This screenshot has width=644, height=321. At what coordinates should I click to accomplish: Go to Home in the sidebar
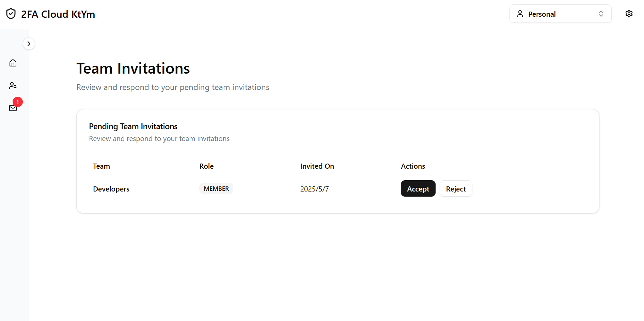(13, 63)
